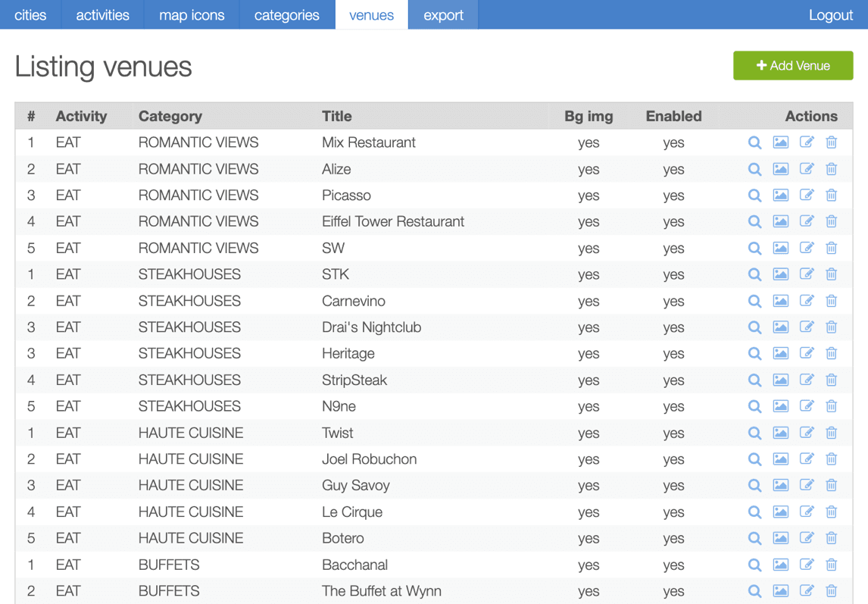Screen dimensions: 868x604
Task: View details of Alize venue
Action: (x=754, y=169)
